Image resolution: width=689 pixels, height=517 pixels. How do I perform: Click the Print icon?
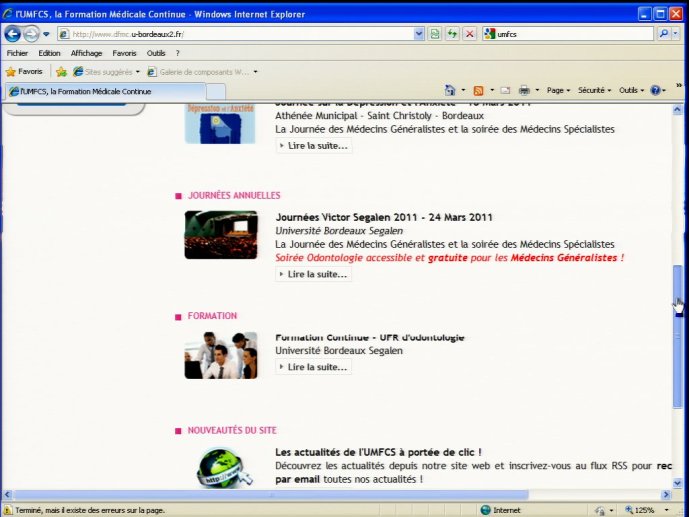click(x=524, y=90)
